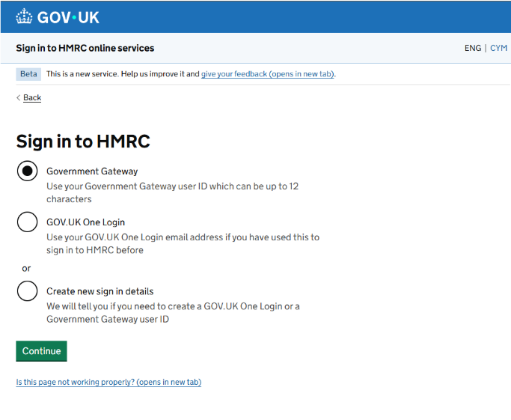Click 'Sign in to HMRC online services' title
The image size is (511, 420).
click(85, 48)
